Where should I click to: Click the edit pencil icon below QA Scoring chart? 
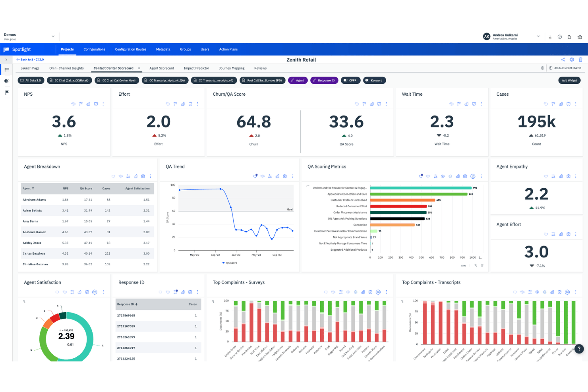coord(482,265)
